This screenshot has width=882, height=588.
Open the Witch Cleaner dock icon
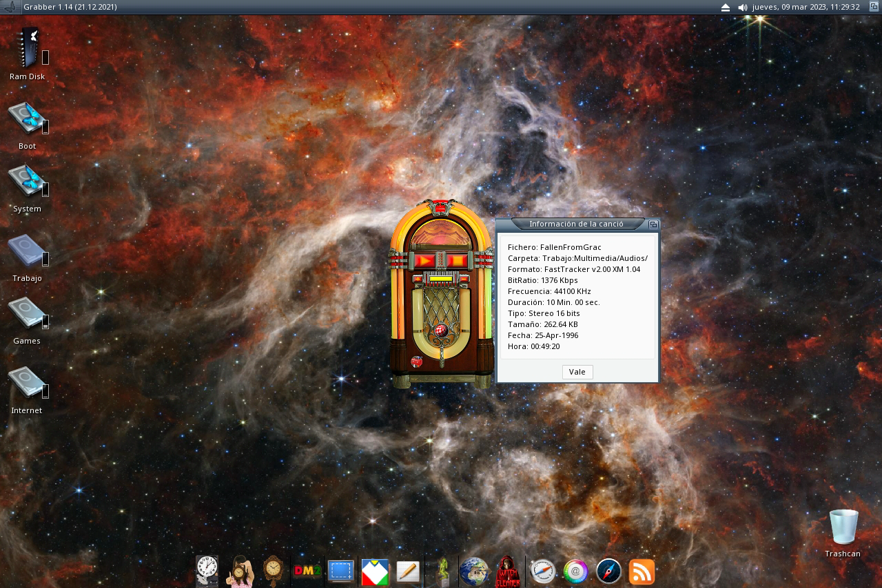click(509, 571)
